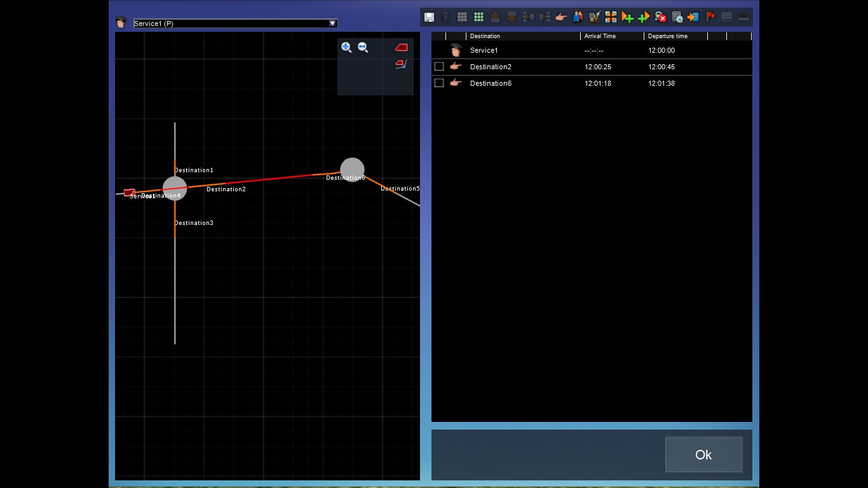Zoom out on the track map
This screenshot has height=488, width=868.
pos(363,47)
